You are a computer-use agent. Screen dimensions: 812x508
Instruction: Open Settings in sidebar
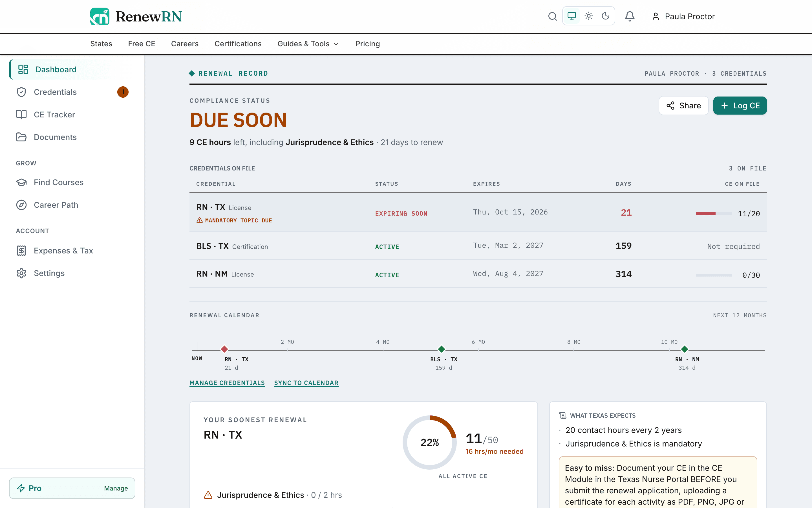coord(72,273)
